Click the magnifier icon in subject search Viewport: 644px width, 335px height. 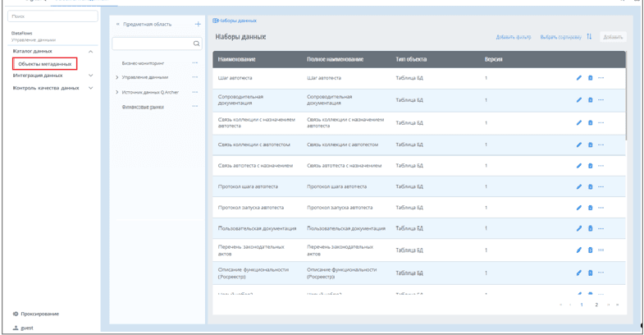pyautogui.click(x=197, y=44)
